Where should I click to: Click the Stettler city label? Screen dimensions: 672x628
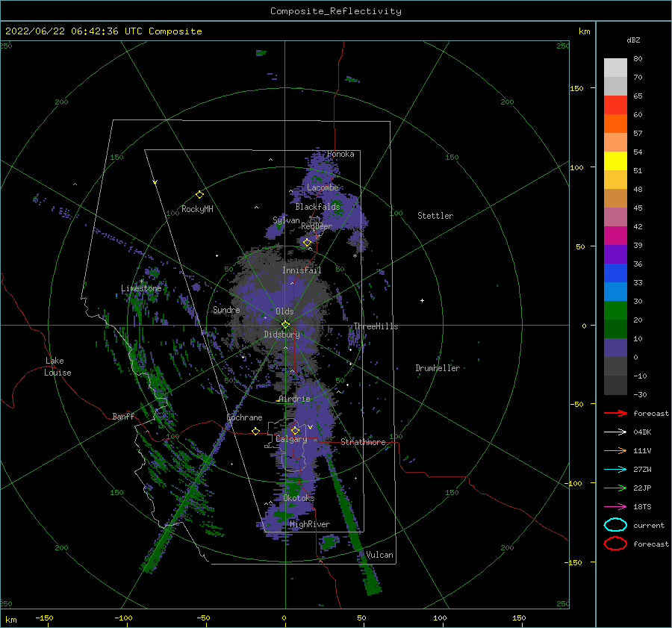pos(435,216)
